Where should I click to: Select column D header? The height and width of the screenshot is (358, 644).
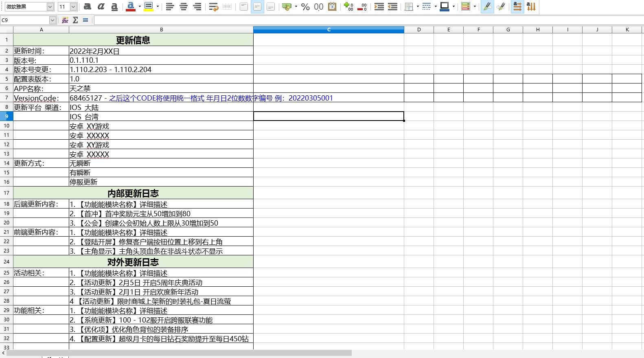click(x=419, y=29)
